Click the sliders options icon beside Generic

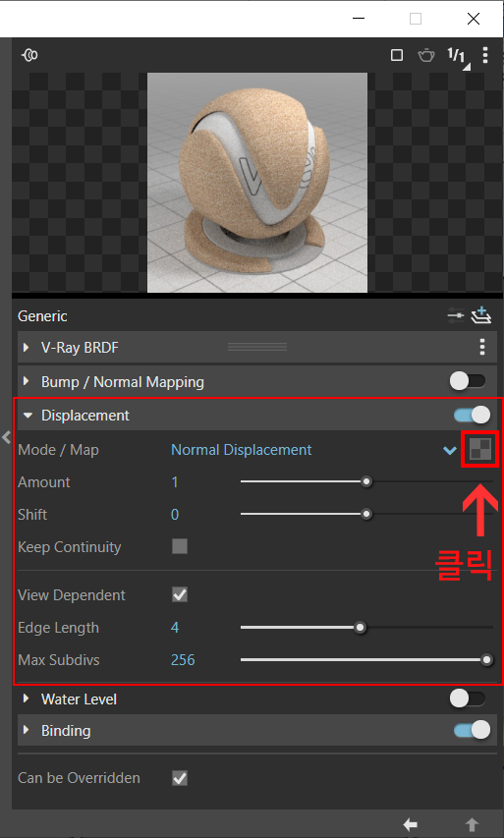point(456,316)
